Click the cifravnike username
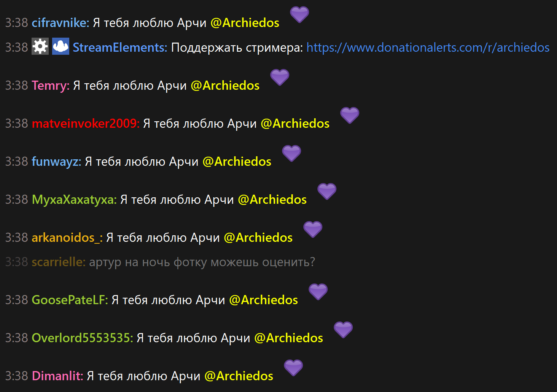This screenshot has width=557, height=392. point(60,23)
